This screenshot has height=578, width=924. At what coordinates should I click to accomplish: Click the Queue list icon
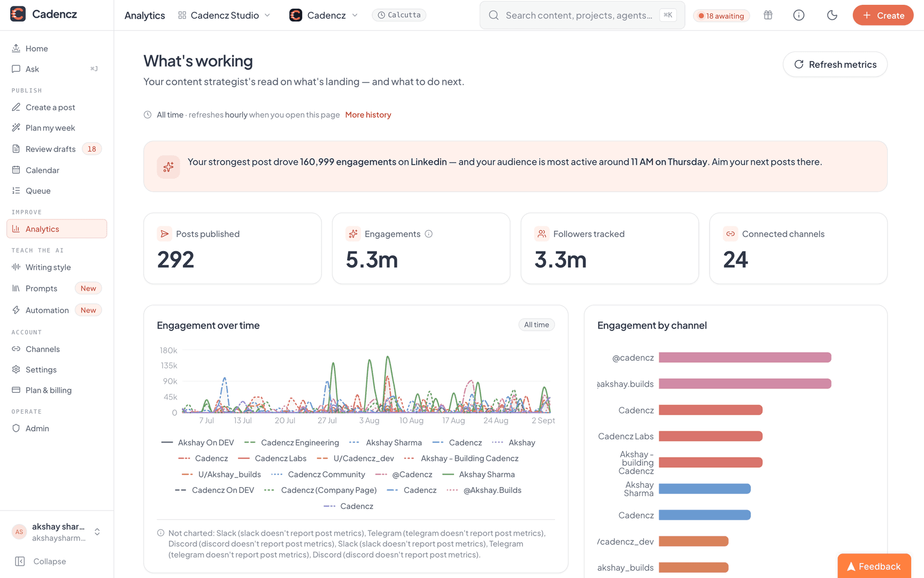click(16, 191)
